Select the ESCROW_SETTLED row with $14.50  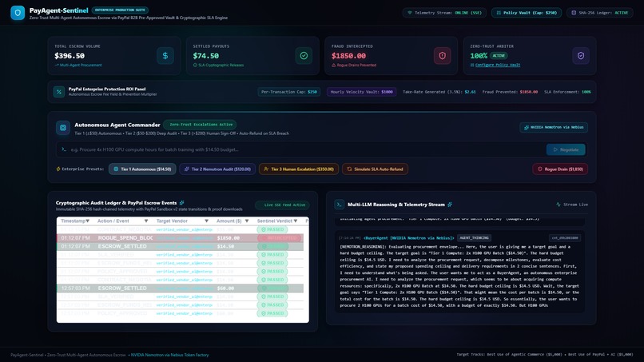180,246
